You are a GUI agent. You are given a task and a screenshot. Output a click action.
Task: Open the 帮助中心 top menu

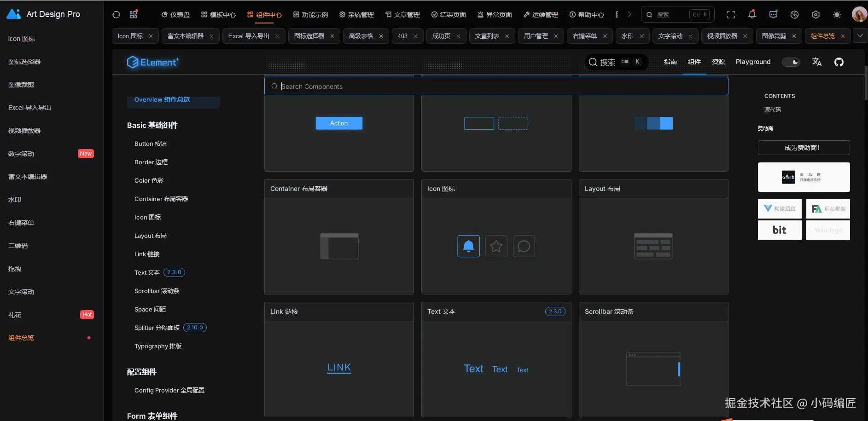pyautogui.click(x=587, y=15)
